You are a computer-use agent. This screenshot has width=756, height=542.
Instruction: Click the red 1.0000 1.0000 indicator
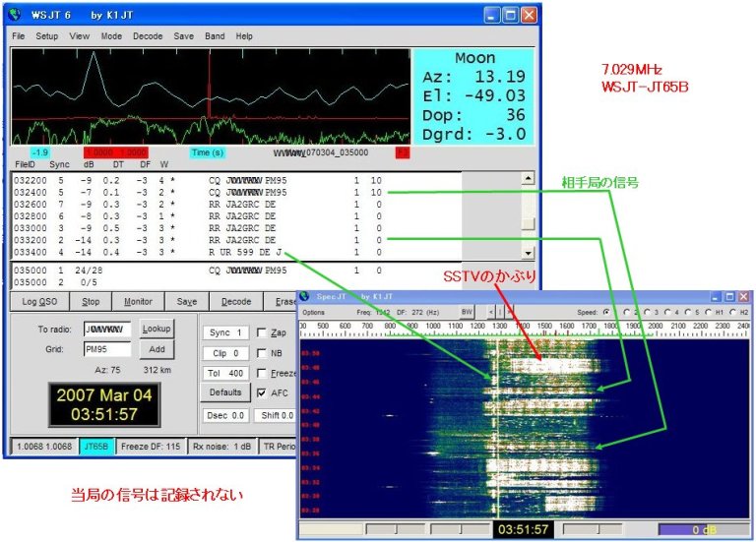point(115,152)
